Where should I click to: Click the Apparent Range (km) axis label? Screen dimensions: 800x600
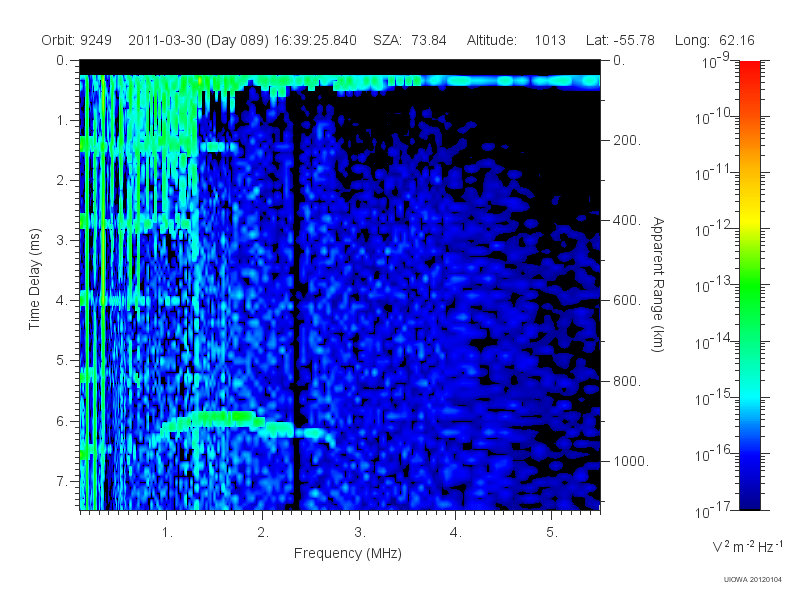(x=658, y=284)
